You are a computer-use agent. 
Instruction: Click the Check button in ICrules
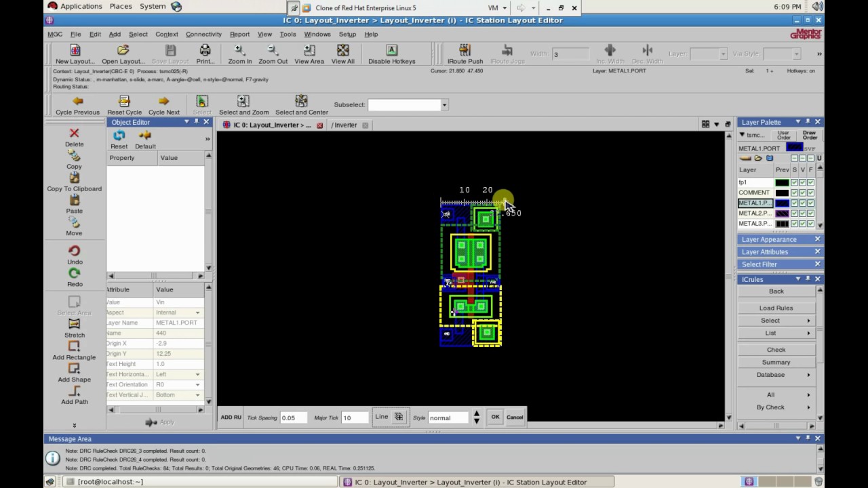tap(776, 350)
